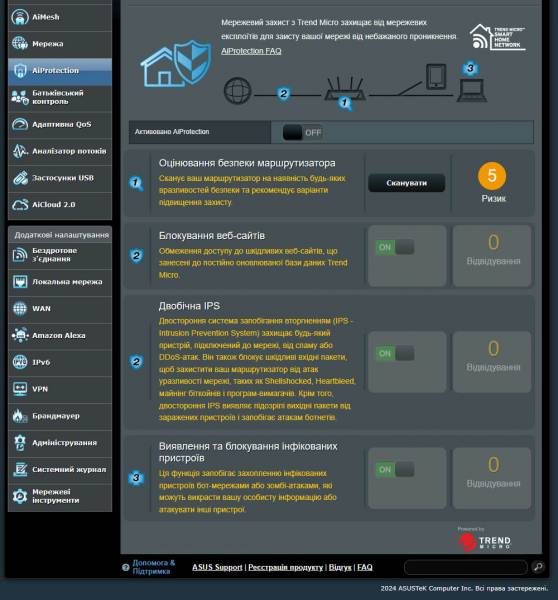Click Оцінювання безпеки маршрутизатора heading

pos(247,163)
